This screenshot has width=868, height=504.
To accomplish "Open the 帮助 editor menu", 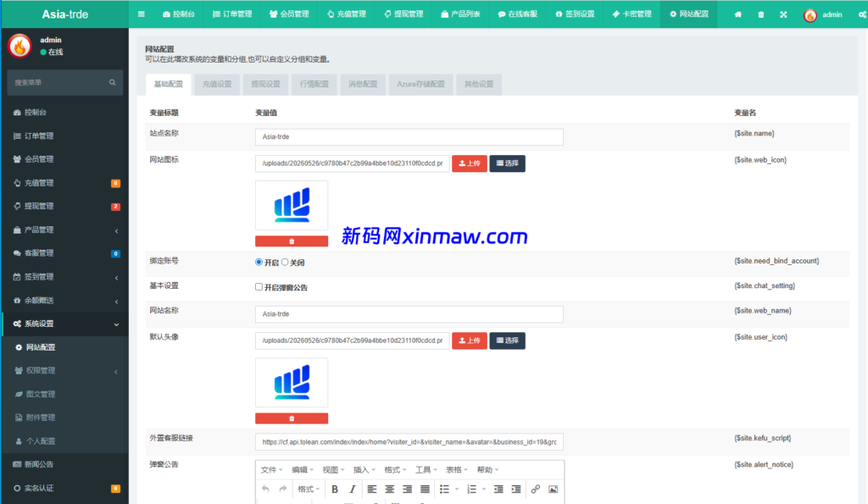I will tap(487, 470).
